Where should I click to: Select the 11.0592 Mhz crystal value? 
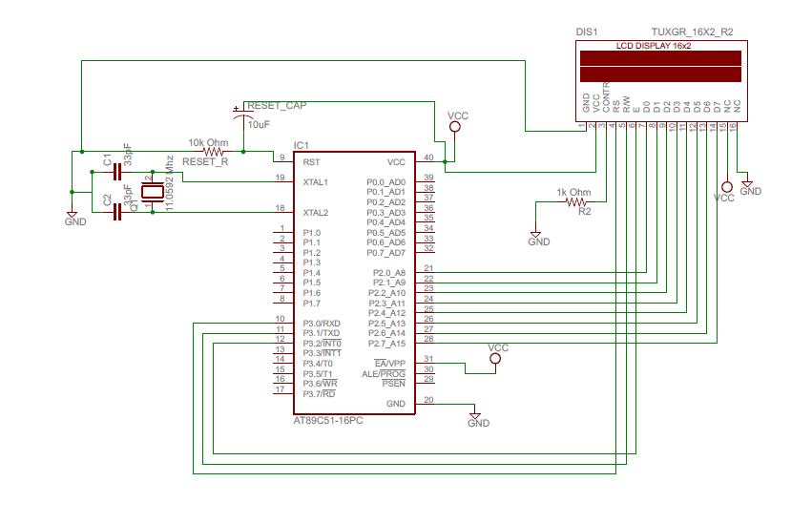(169, 182)
